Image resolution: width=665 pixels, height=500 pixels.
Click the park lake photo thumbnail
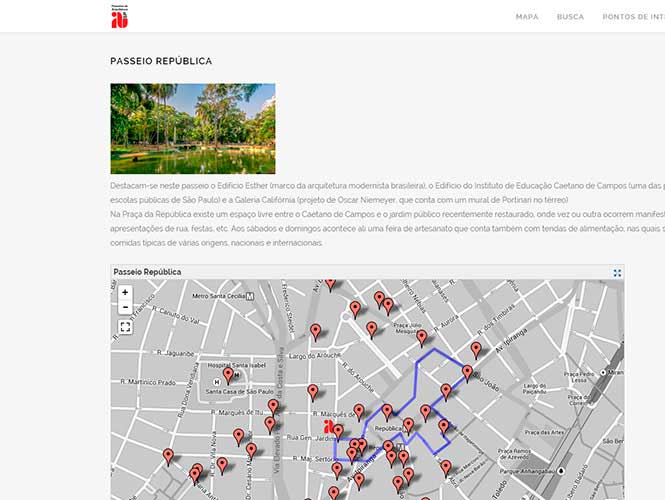pos(193,128)
